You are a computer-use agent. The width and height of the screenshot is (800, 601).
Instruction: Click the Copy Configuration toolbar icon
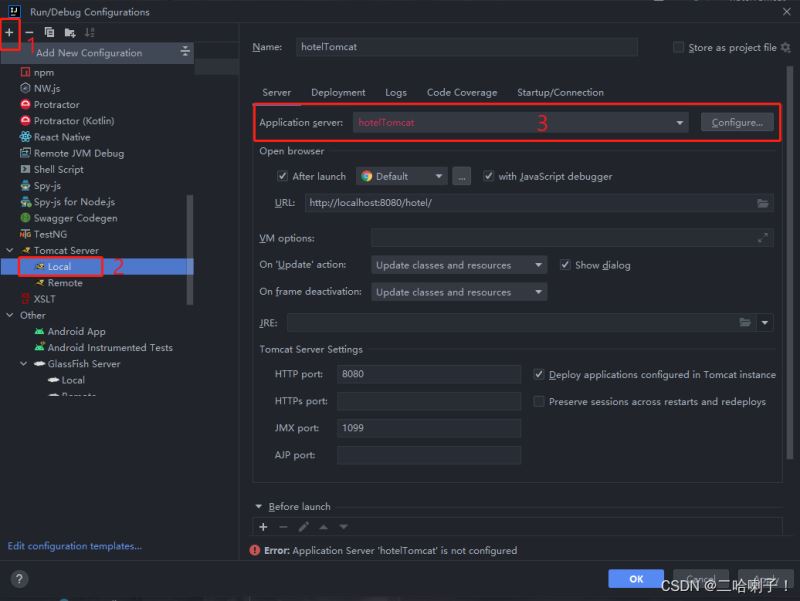tap(49, 32)
